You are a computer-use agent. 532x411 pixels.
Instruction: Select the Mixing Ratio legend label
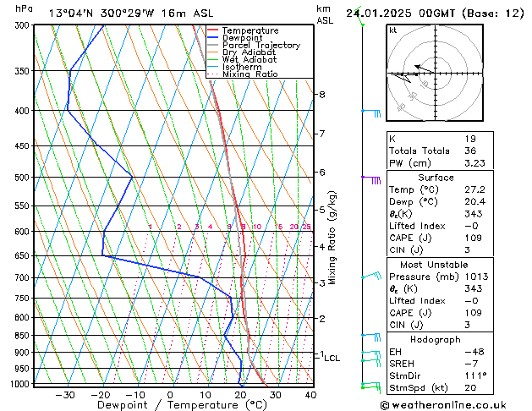(250, 74)
